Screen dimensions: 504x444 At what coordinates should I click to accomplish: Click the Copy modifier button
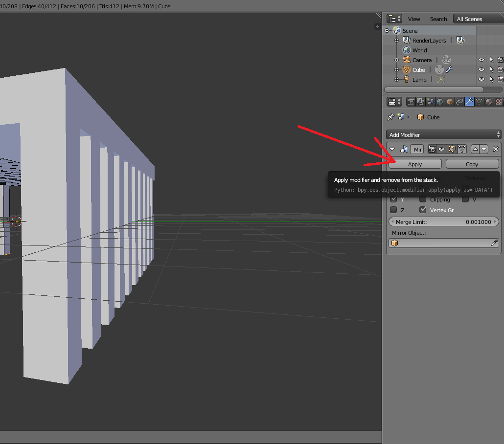click(472, 164)
